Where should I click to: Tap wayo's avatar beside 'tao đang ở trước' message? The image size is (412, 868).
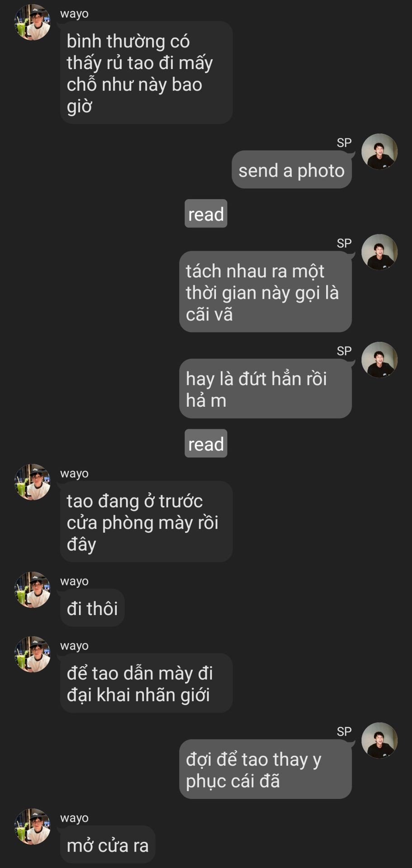click(33, 482)
